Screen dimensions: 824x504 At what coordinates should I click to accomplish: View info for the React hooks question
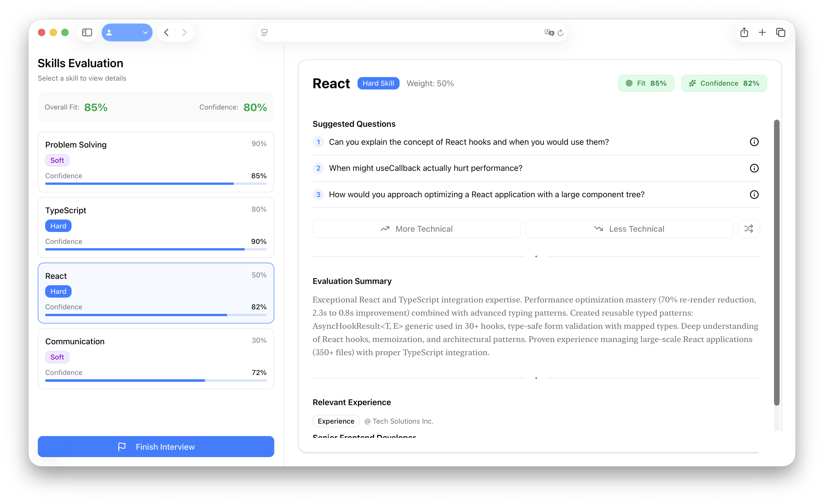click(x=754, y=142)
